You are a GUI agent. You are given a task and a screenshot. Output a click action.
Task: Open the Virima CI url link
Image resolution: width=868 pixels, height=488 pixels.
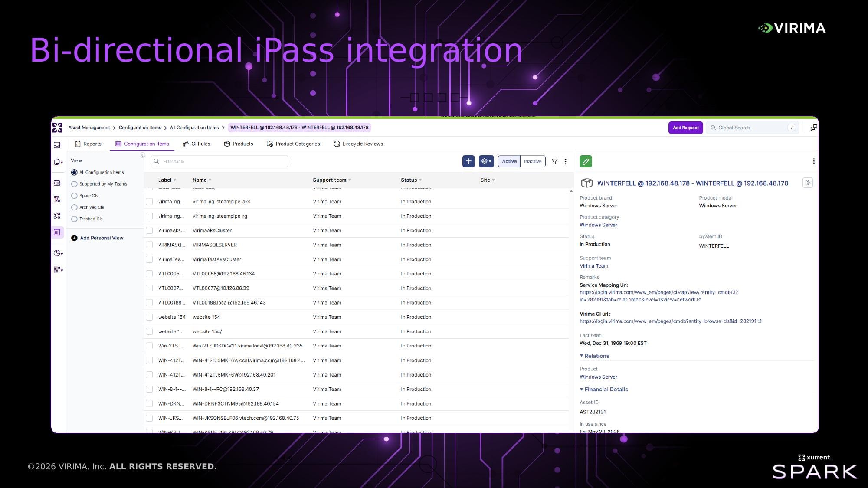click(670, 321)
